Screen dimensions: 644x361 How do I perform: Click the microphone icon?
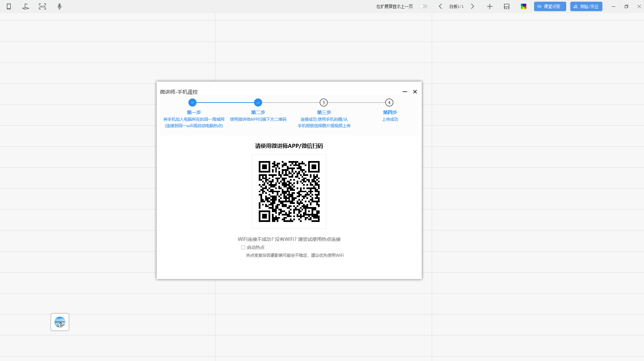(60, 6)
